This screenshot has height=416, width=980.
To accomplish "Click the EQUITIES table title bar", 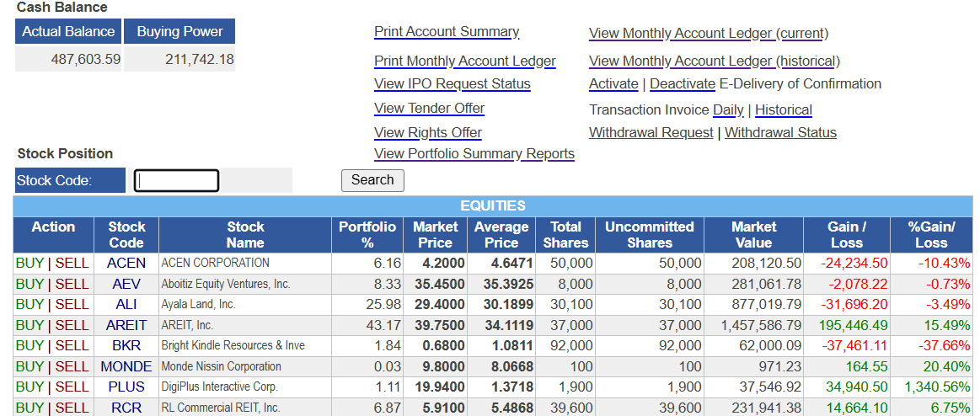I will tap(493, 205).
